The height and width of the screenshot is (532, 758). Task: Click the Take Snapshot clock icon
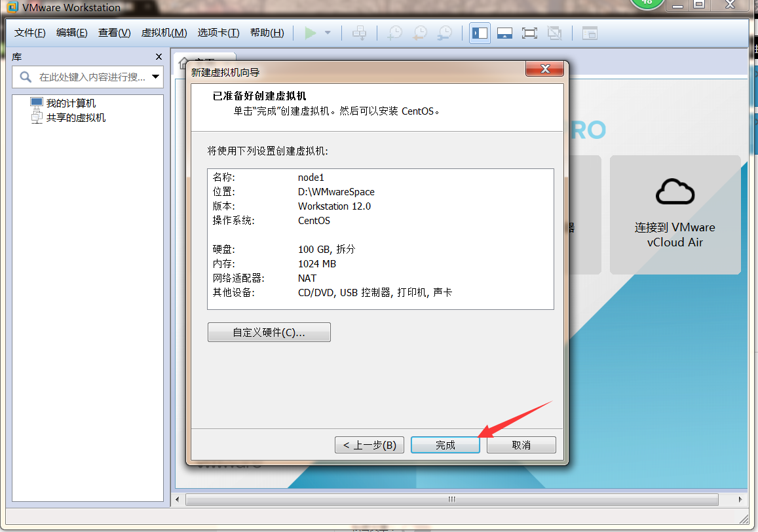[396, 33]
